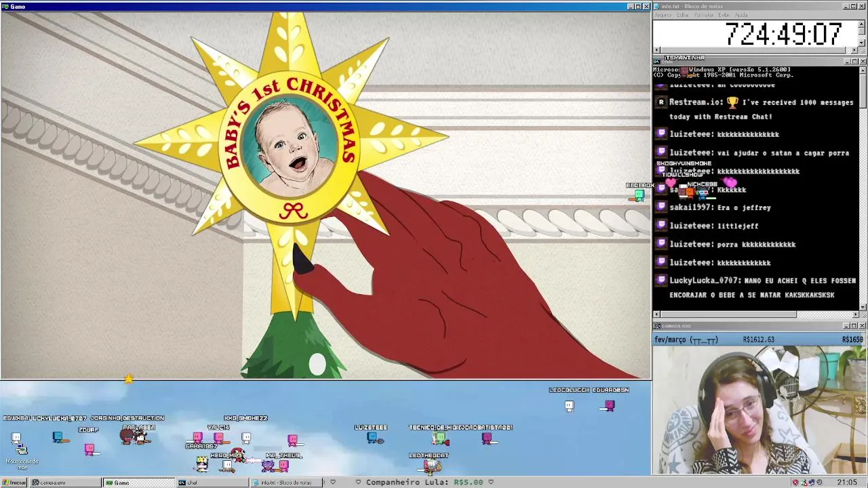
Task: Click the Notepad icon in info.txt title bar
Action: point(657,7)
